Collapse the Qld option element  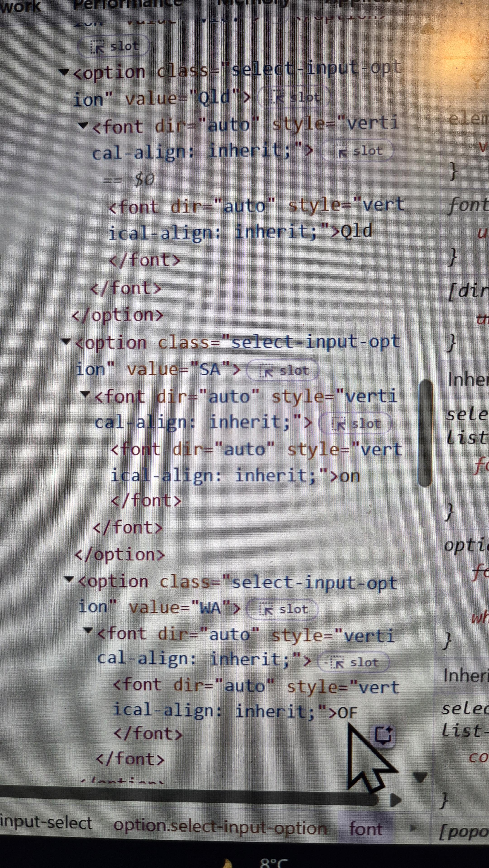point(64,72)
